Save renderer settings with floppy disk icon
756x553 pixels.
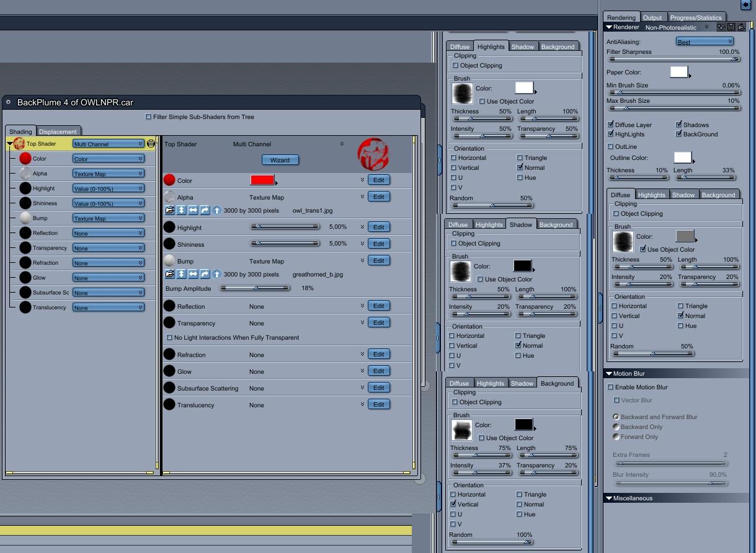point(731,27)
